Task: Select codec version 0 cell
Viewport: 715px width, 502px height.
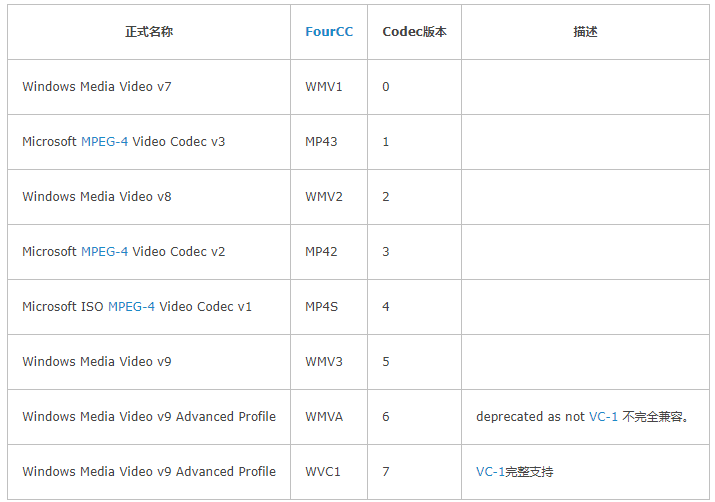Action: [x=414, y=87]
